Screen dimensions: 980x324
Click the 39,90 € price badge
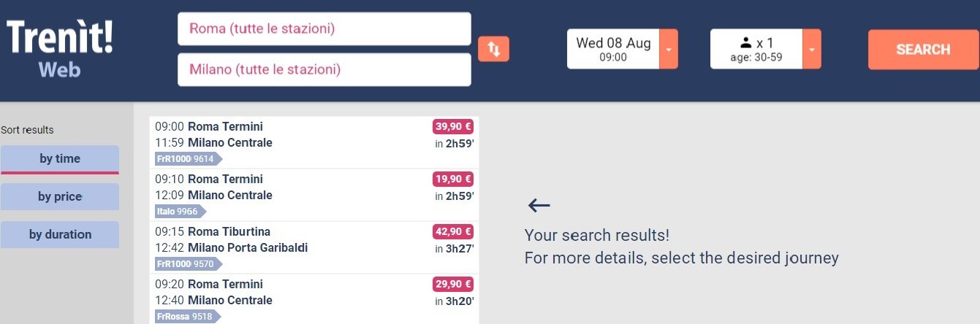coord(453,126)
